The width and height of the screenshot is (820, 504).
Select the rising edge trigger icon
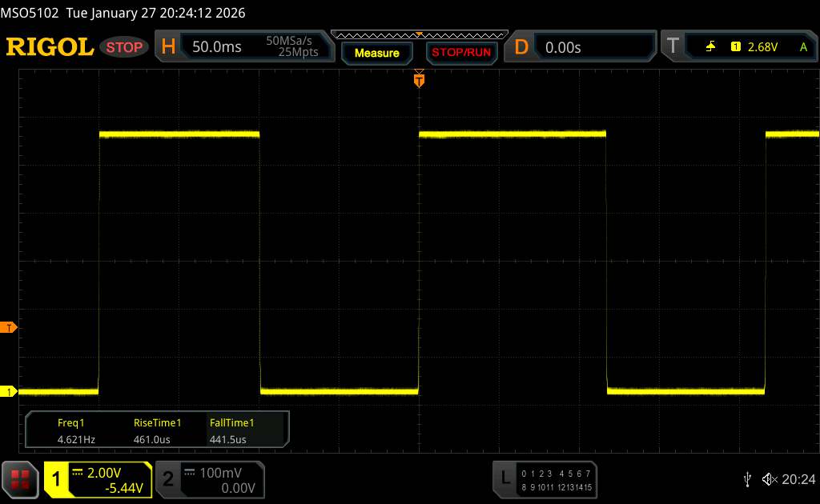click(x=710, y=47)
